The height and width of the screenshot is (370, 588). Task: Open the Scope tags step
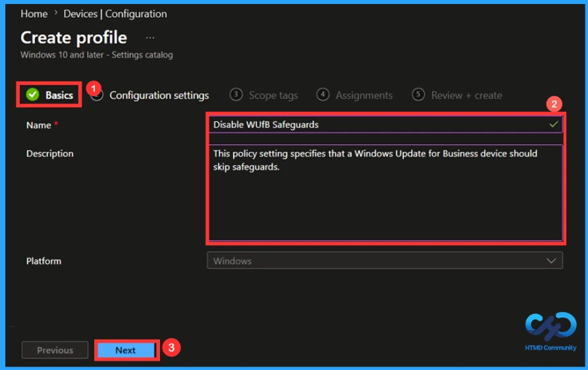click(263, 95)
